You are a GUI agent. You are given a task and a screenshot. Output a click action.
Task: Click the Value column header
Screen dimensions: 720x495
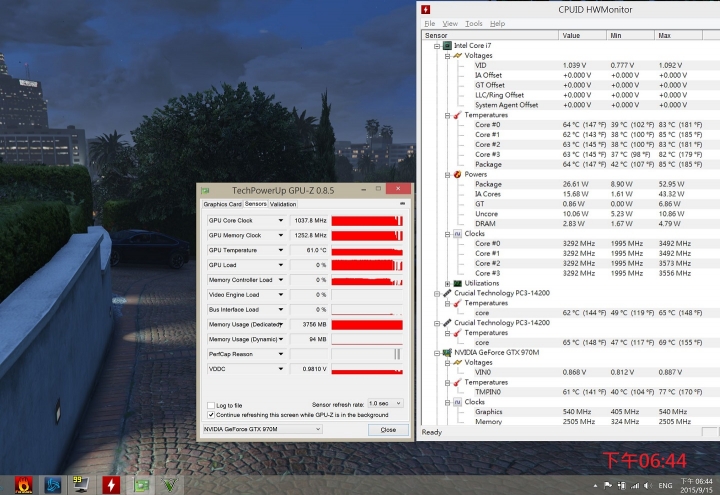click(x=582, y=35)
